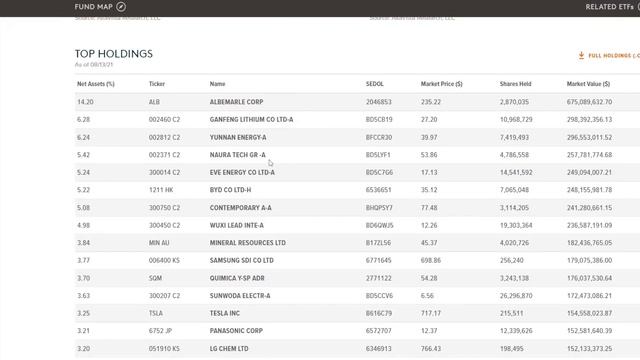Select the QUIMICA Y-SP ADR name
This screenshot has width=640, height=360.
click(237, 278)
